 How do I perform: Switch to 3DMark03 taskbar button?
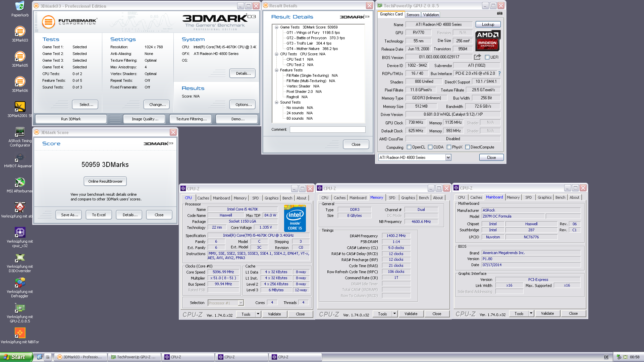[x=80, y=357]
